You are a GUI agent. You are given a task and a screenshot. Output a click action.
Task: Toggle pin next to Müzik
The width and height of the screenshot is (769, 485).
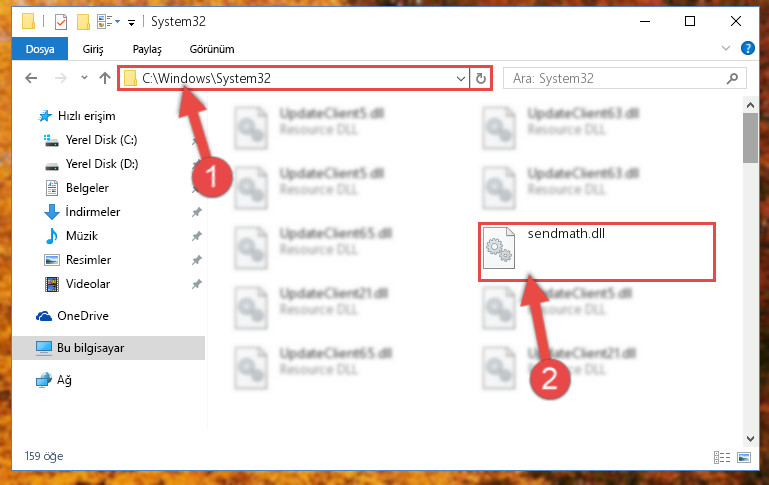tap(197, 236)
